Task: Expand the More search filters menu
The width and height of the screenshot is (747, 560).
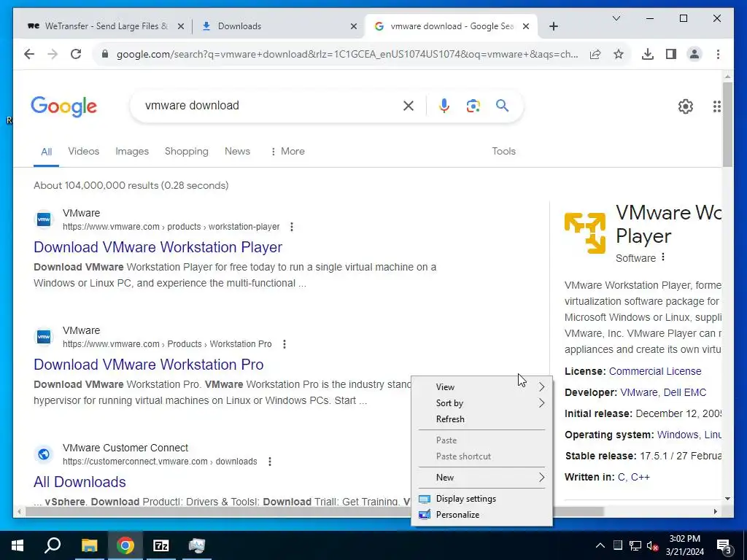Action: tap(287, 151)
